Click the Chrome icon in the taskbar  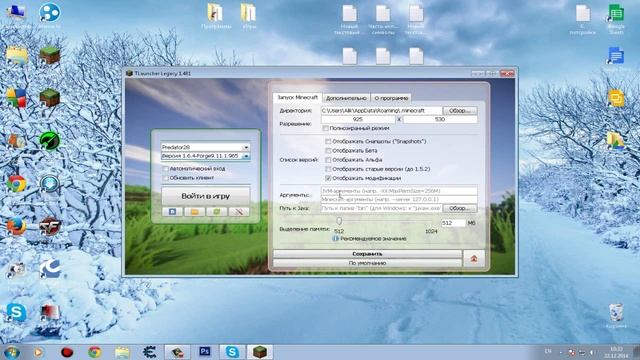[x=95, y=351]
